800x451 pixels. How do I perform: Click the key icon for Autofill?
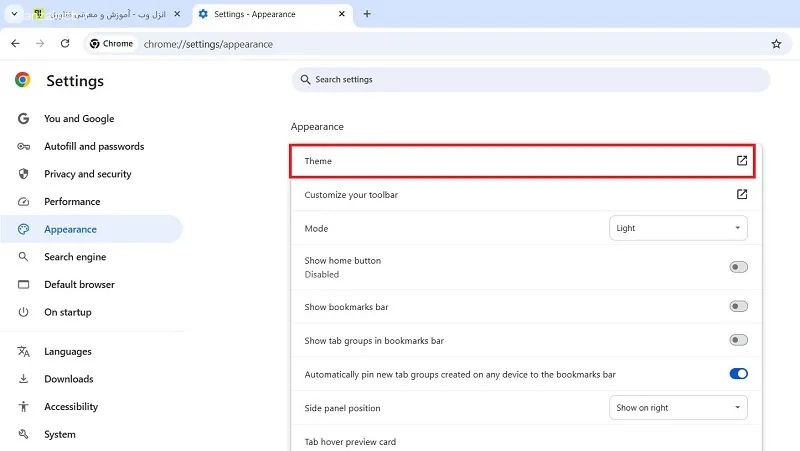tap(23, 146)
